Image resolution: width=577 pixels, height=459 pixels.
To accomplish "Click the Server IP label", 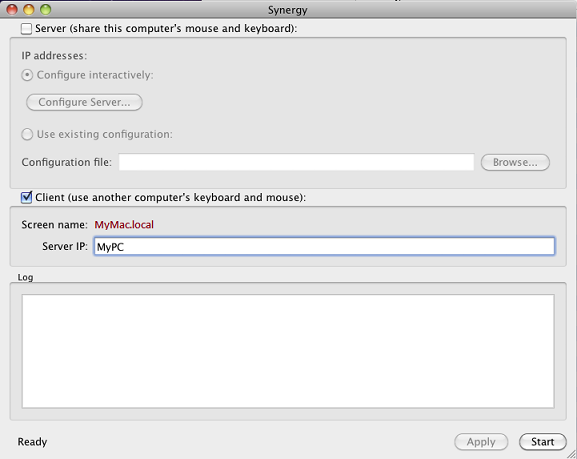I will coord(65,246).
